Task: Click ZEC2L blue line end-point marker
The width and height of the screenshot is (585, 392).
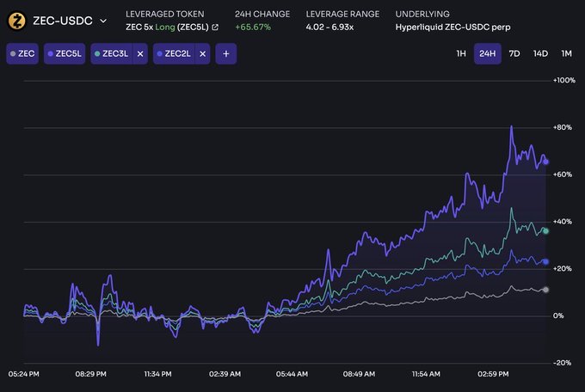Action: click(x=545, y=262)
